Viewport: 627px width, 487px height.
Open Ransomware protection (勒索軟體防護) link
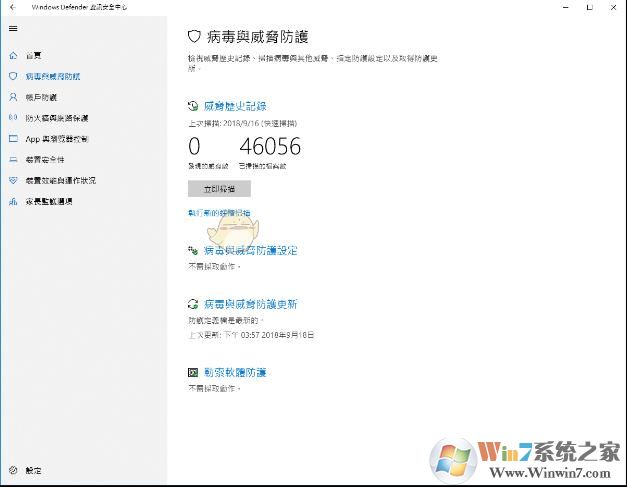coord(234,373)
